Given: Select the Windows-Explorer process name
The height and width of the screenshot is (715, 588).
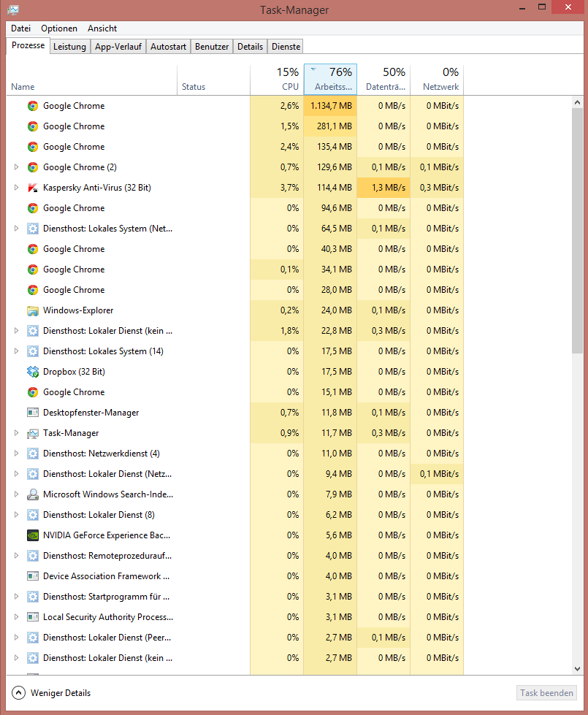Looking at the screenshot, I should tap(78, 310).
